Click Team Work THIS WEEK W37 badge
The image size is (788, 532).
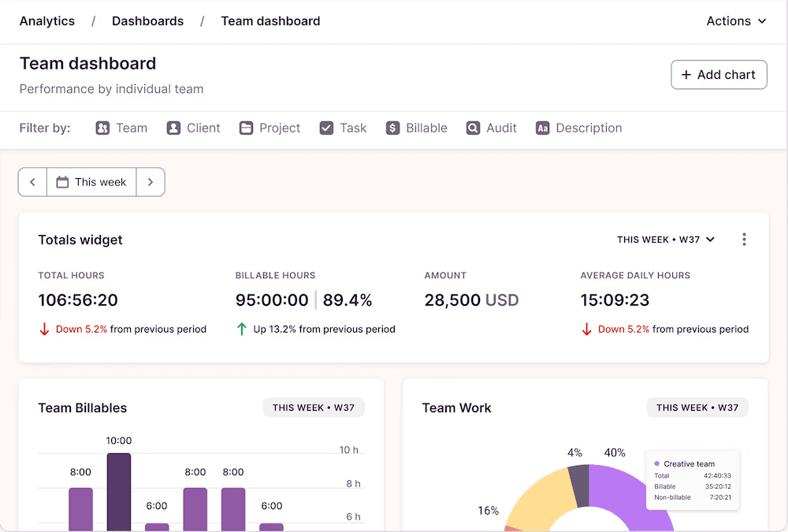[x=697, y=407]
